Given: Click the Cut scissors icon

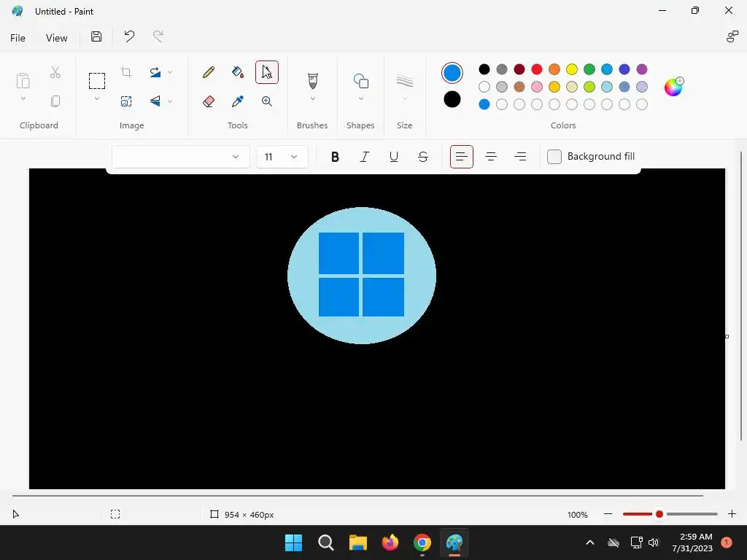Looking at the screenshot, I should click(x=55, y=72).
